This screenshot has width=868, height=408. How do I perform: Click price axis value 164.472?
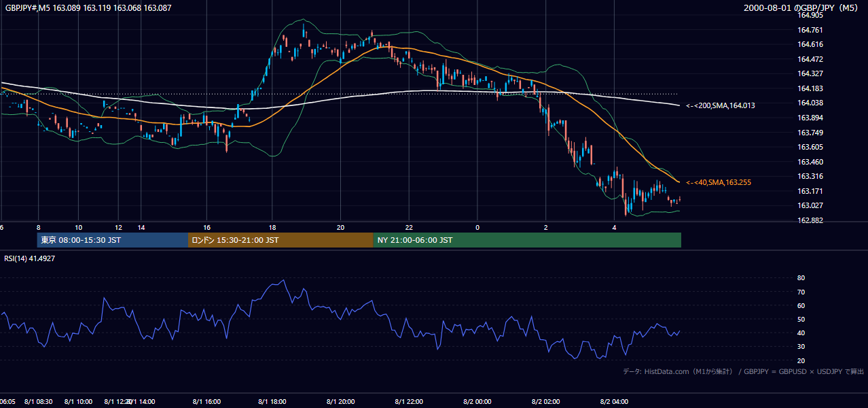(811, 59)
